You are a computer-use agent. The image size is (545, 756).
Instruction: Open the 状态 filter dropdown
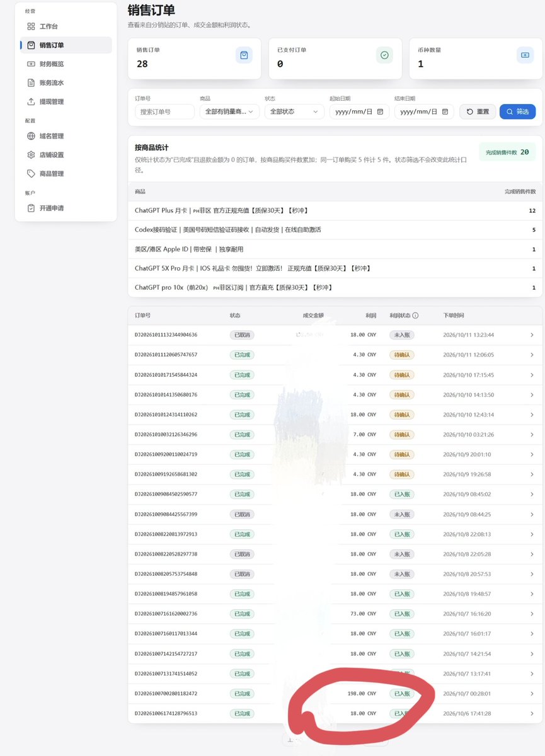[x=295, y=112]
